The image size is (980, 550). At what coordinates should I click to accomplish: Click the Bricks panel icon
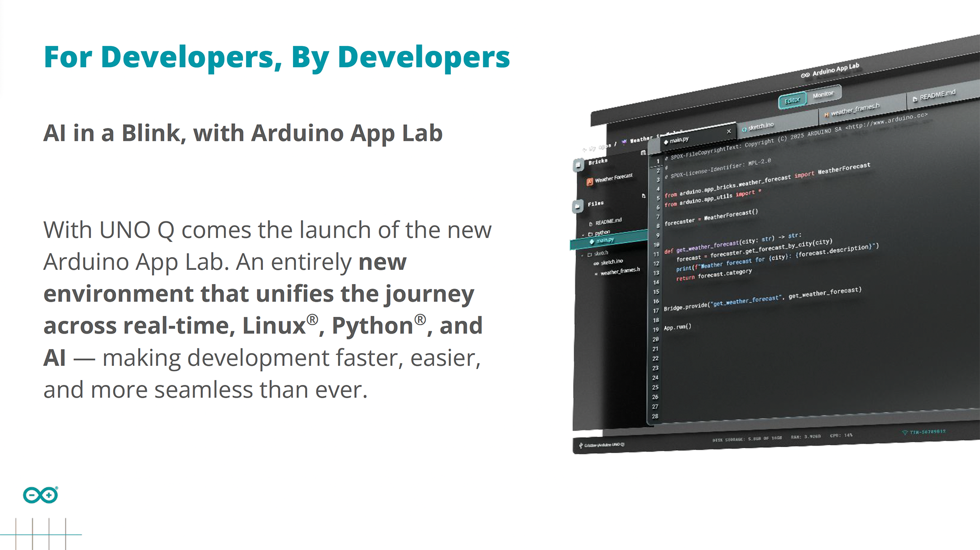point(579,165)
